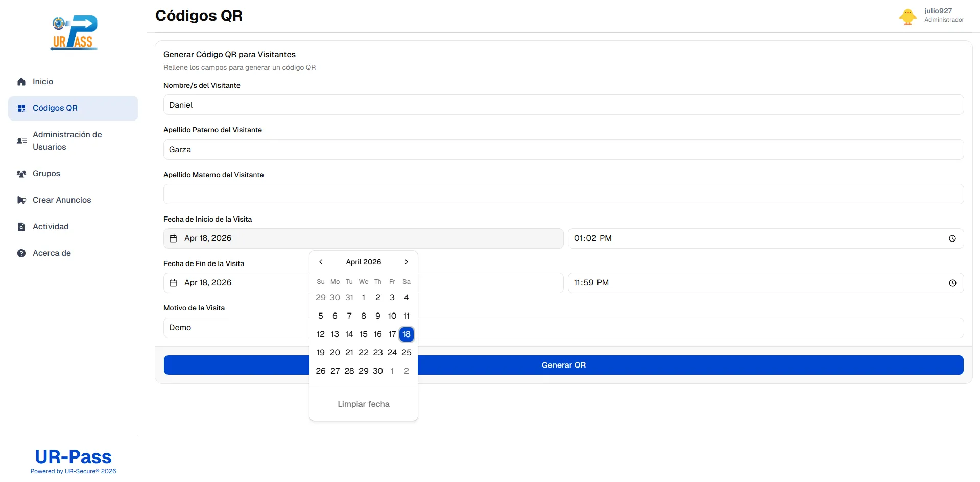Viewport: 980px width, 482px height.
Task: Open the Actividad page
Action: pos(73,227)
